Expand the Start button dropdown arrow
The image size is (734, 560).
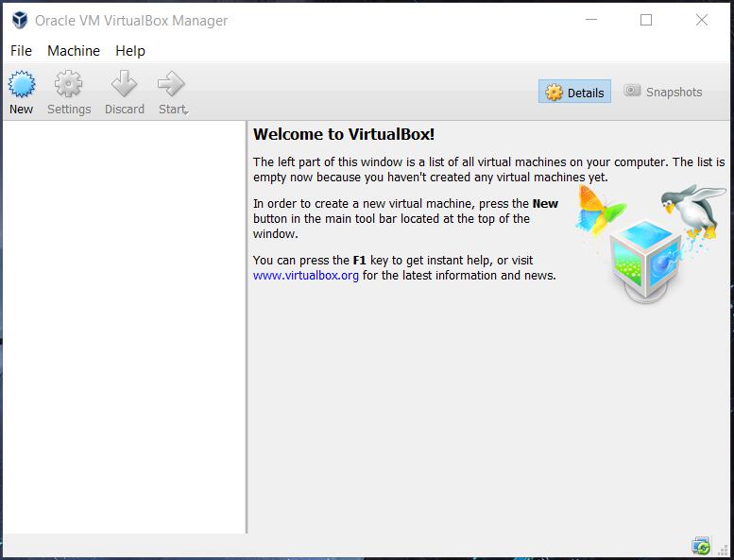click(186, 112)
